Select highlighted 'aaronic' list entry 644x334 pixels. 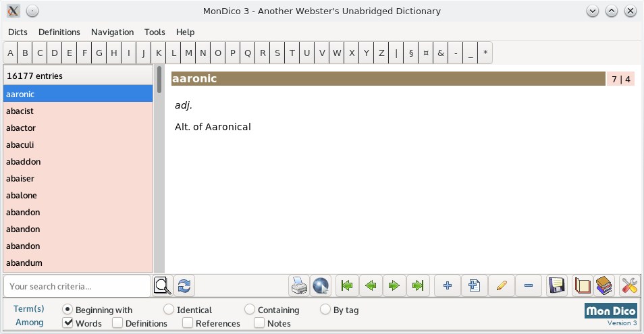[x=78, y=94]
